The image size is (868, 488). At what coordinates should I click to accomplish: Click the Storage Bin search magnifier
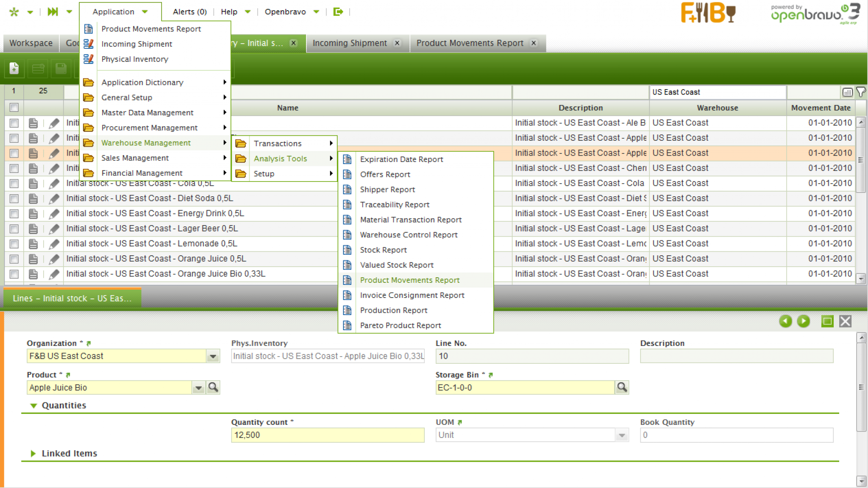tap(622, 387)
